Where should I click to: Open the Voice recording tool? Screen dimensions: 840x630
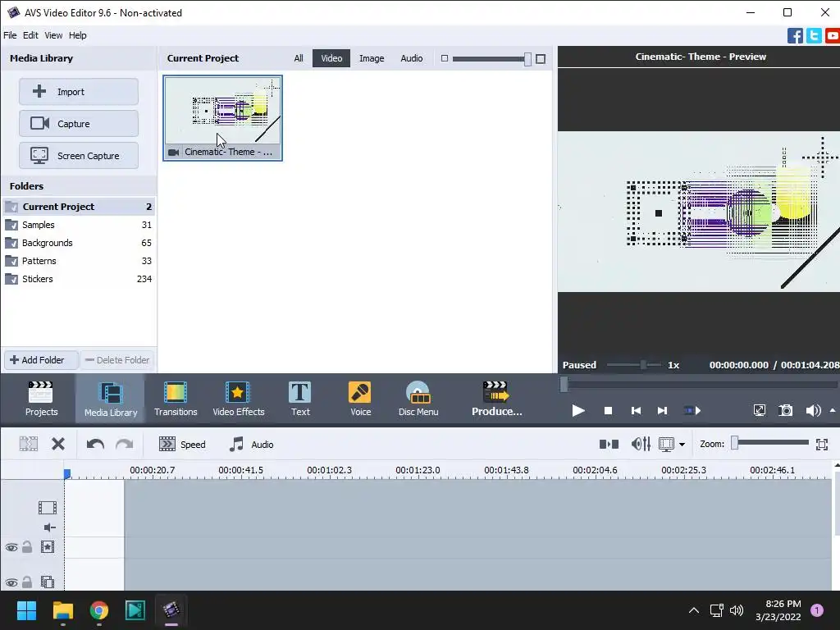360,399
